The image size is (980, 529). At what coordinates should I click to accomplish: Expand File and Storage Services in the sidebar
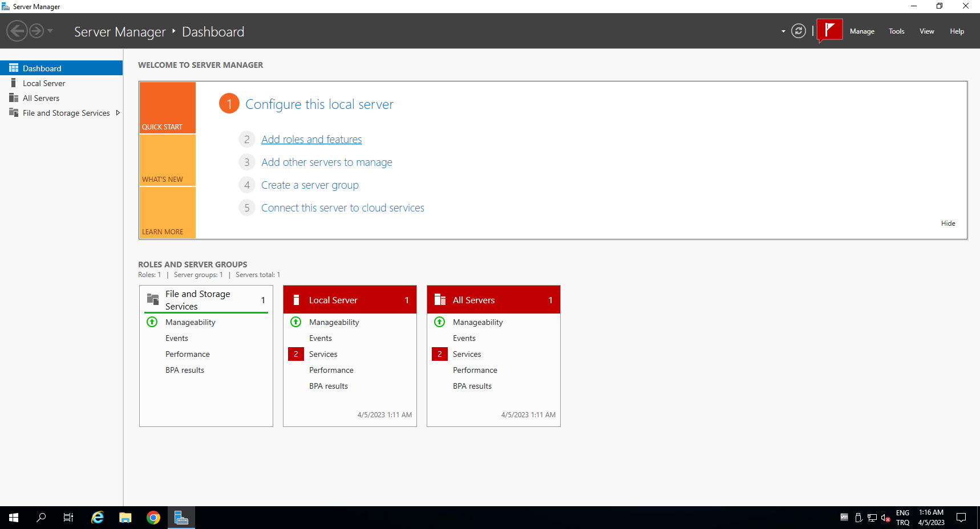[118, 112]
